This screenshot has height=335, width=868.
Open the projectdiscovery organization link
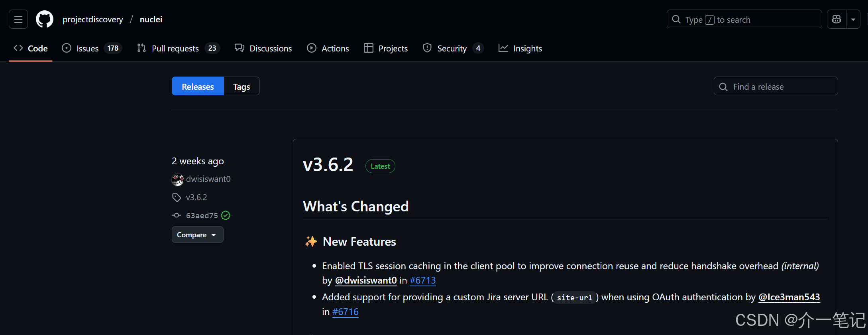(93, 20)
